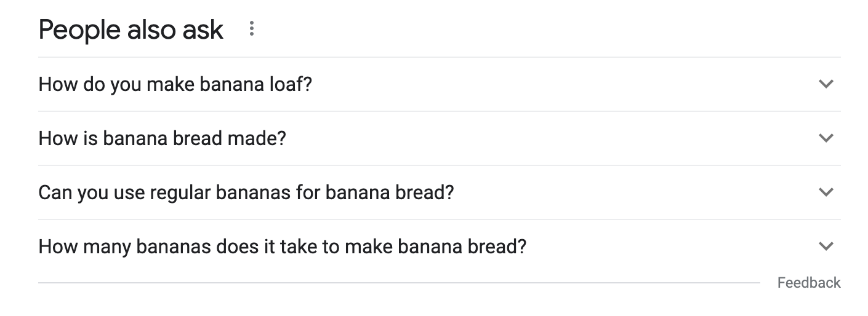Viewport: 868px width, 316px height.
Task: Send feedback about these related questions
Action: pos(808,283)
